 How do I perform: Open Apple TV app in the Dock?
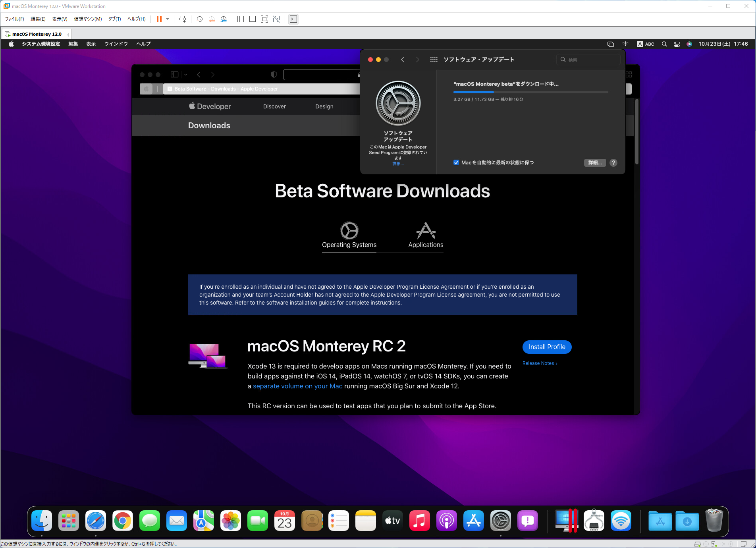click(393, 521)
